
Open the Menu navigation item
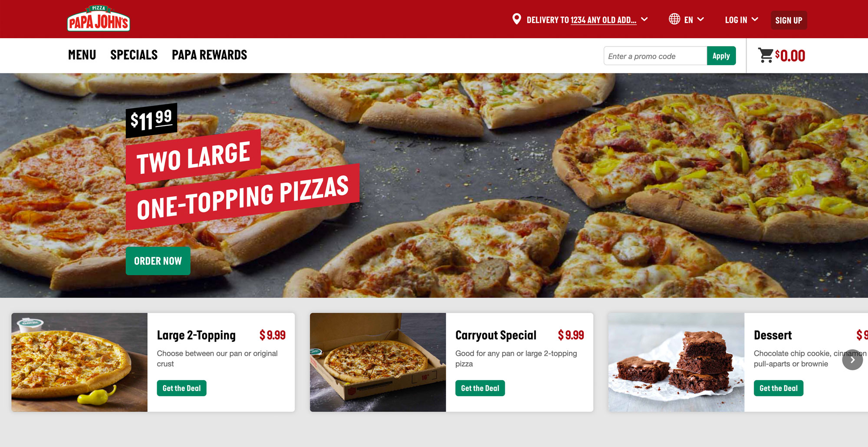[82, 55]
